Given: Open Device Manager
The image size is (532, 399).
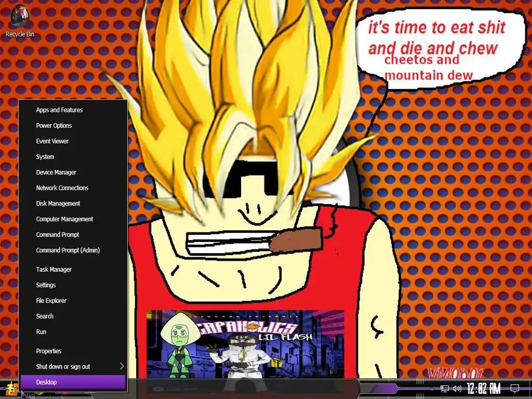Looking at the screenshot, I should point(73,172).
